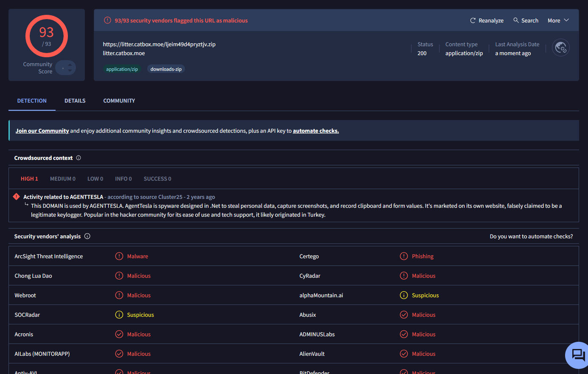Click Security vendors' analysis info icon

pos(87,236)
